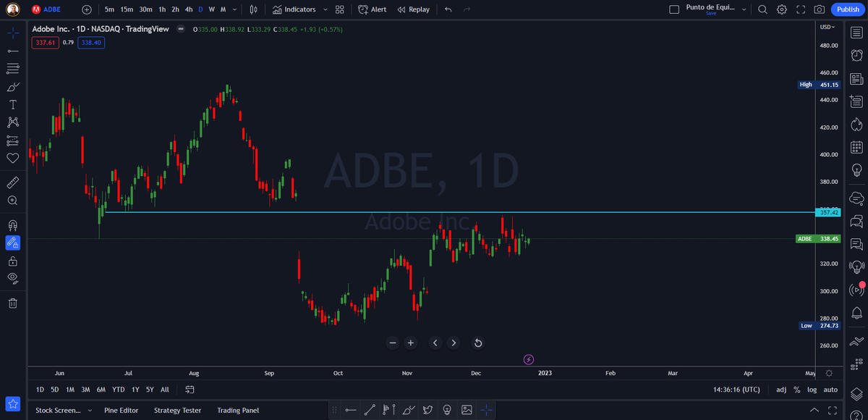Switch to the 4h timeframe

point(188,9)
